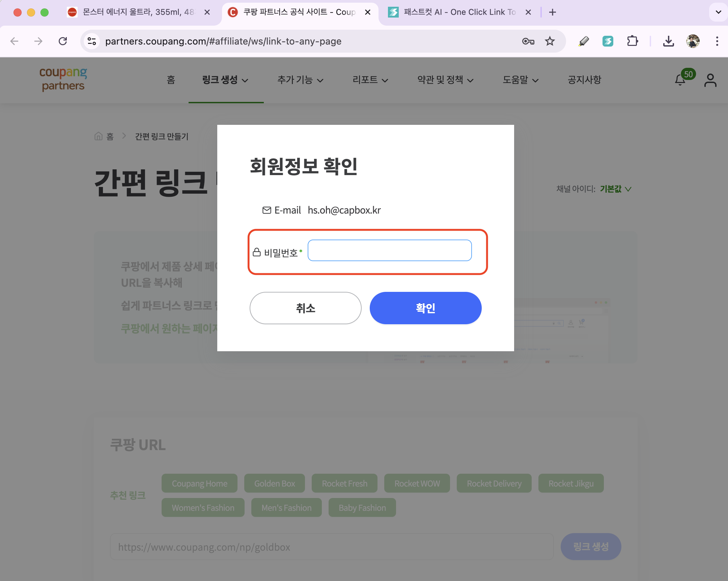Image resolution: width=728 pixels, height=581 pixels.
Task: Select the Baby Fashion recommended link
Action: (x=362, y=508)
